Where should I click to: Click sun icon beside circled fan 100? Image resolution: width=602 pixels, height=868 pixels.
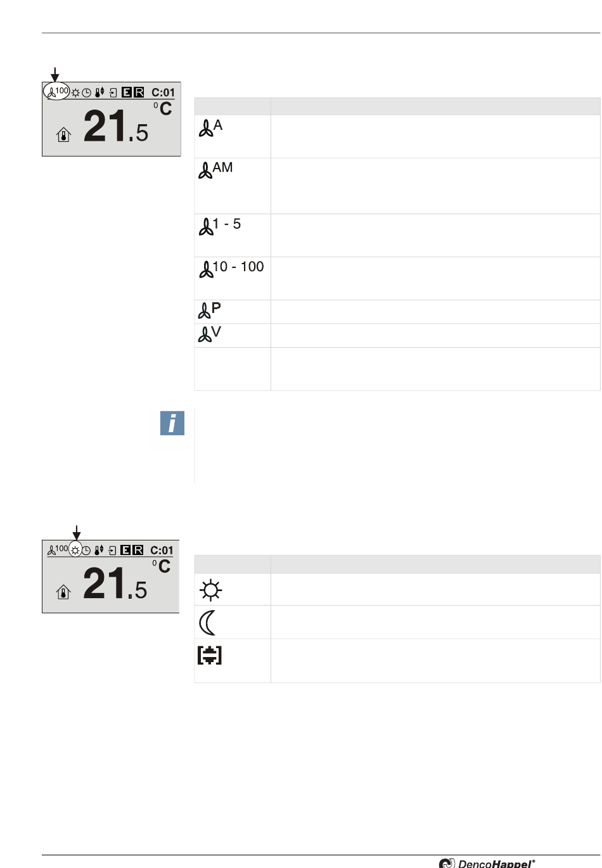tap(76, 93)
